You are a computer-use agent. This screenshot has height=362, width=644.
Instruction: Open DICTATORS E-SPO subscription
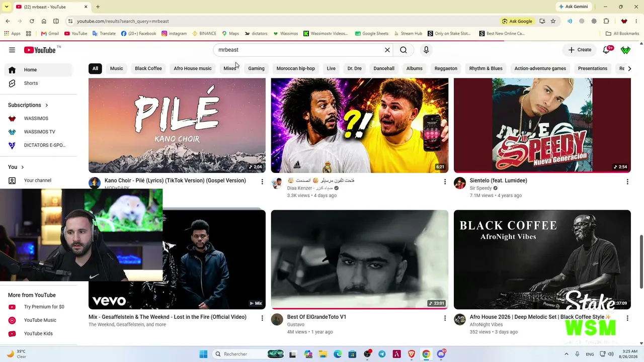click(x=39, y=145)
